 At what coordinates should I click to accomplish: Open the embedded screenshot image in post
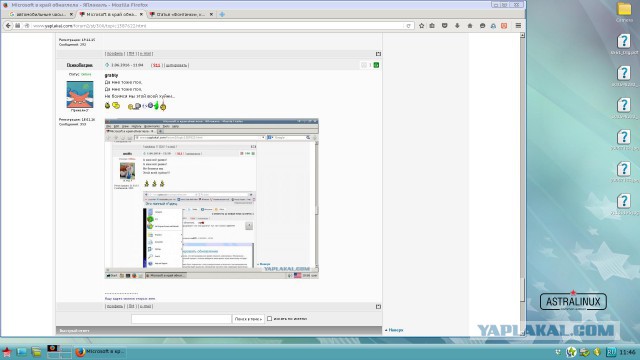click(x=211, y=198)
